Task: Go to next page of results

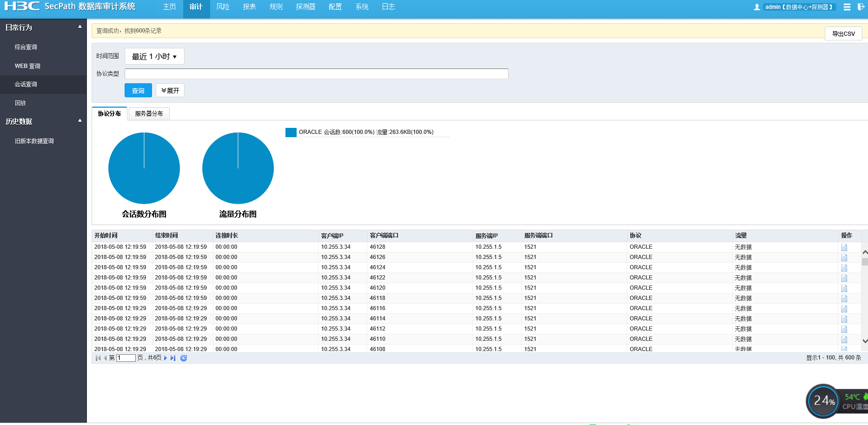Action: click(166, 358)
